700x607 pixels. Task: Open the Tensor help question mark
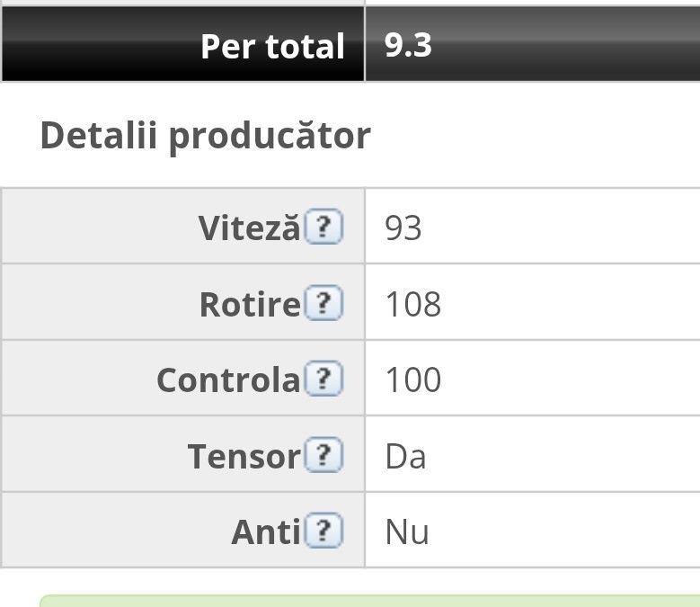(323, 456)
